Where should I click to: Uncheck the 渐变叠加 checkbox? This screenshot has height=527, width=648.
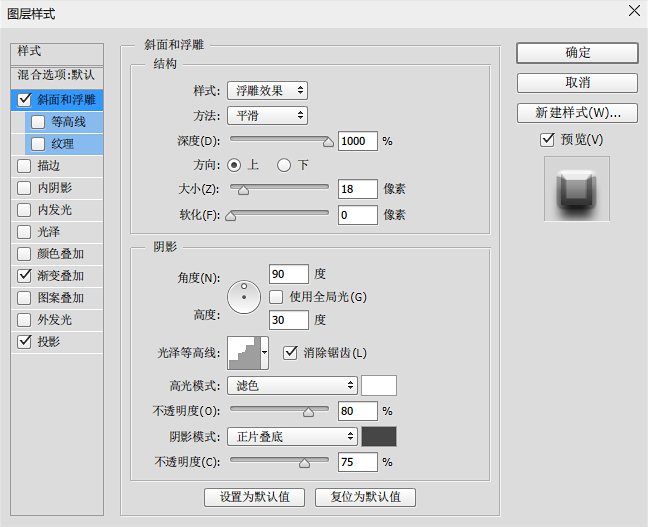(x=24, y=276)
